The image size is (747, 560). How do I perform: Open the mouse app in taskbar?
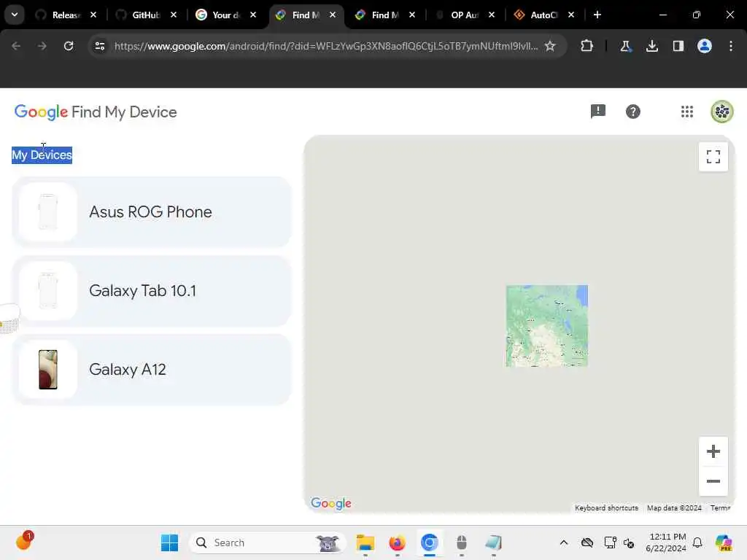coord(461,542)
